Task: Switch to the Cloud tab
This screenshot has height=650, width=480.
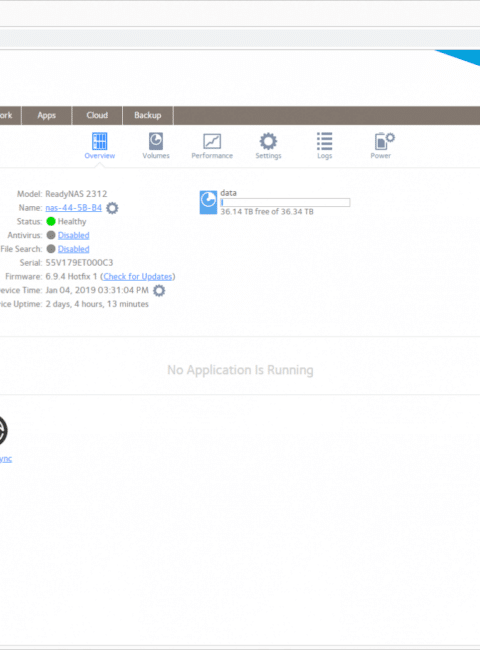Action: tap(97, 115)
